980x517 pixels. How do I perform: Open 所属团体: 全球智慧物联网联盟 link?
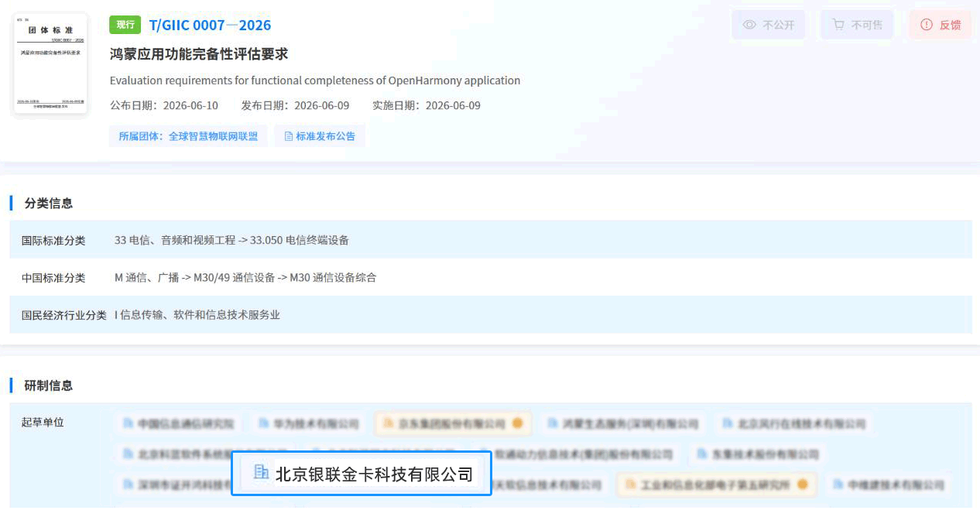tap(188, 136)
